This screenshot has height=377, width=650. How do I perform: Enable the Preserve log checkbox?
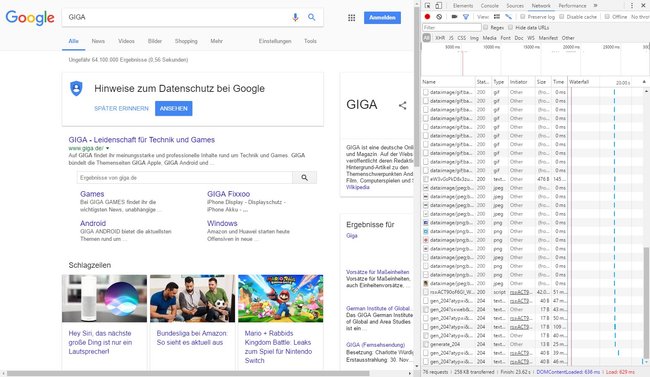(523, 17)
